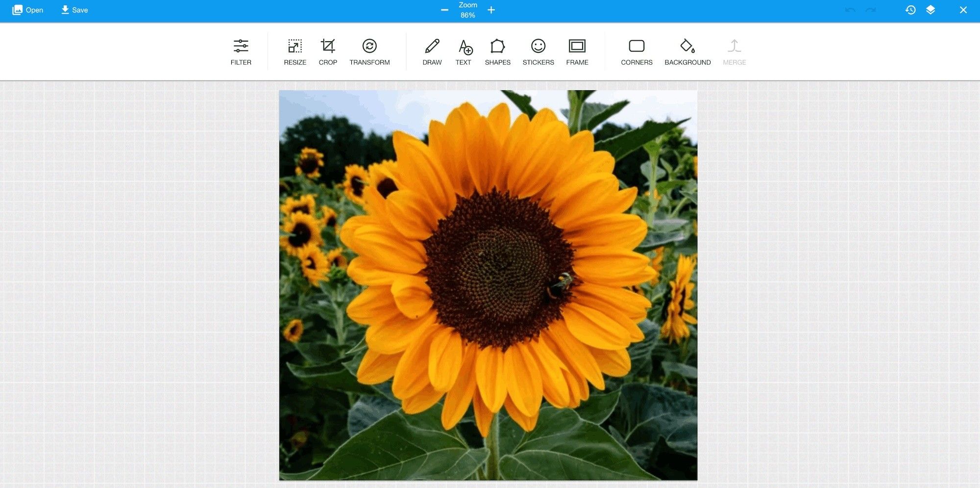This screenshot has height=488, width=980.
Task: Select the Transform tool
Action: pos(370,51)
